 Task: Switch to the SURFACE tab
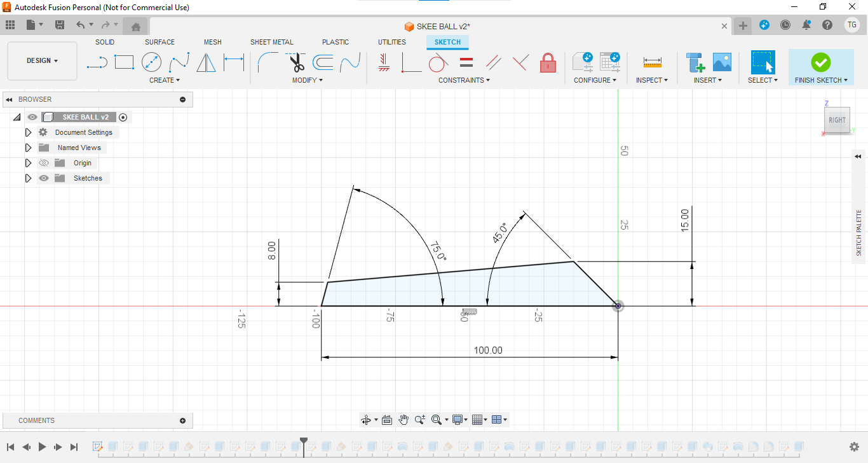[x=159, y=42]
